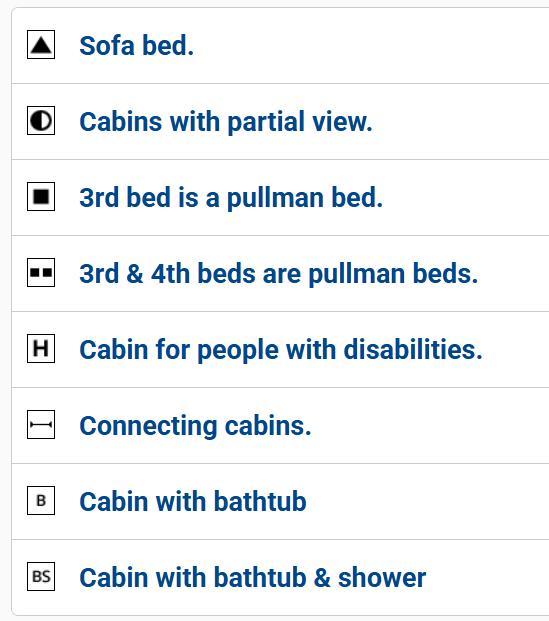Click the half-filled circle partial view icon
The width and height of the screenshot is (549, 621).
point(41,120)
